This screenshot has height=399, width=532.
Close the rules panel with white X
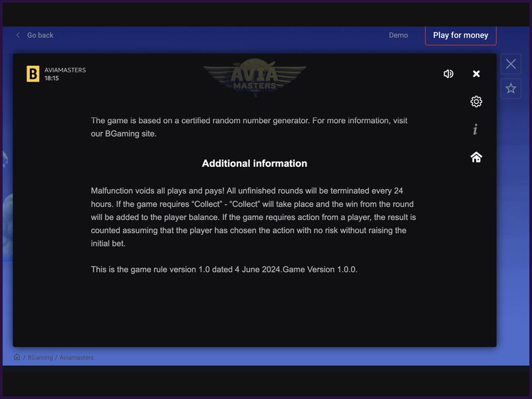pos(476,74)
